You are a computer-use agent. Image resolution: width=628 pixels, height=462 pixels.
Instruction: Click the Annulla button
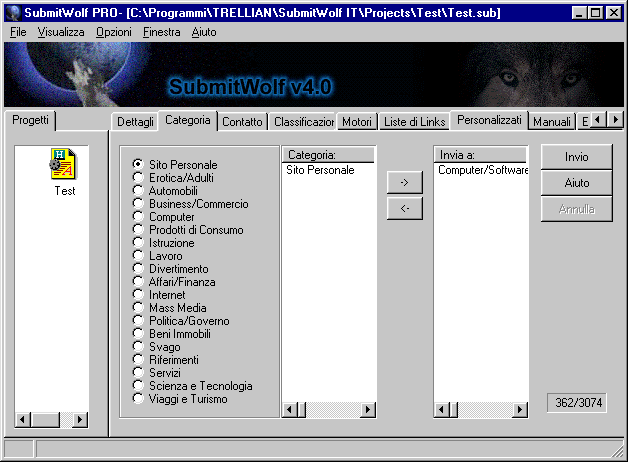click(576, 209)
